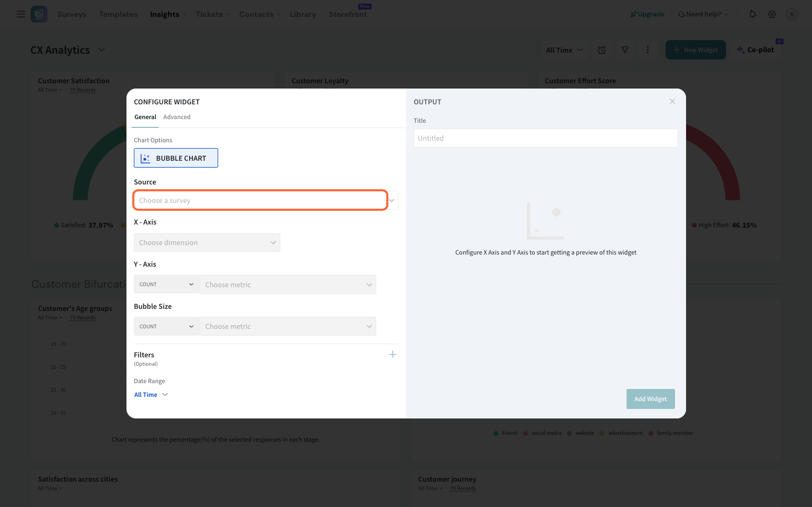Open the notifications icon in header
The image size is (812, 507).
coord(752,14)
